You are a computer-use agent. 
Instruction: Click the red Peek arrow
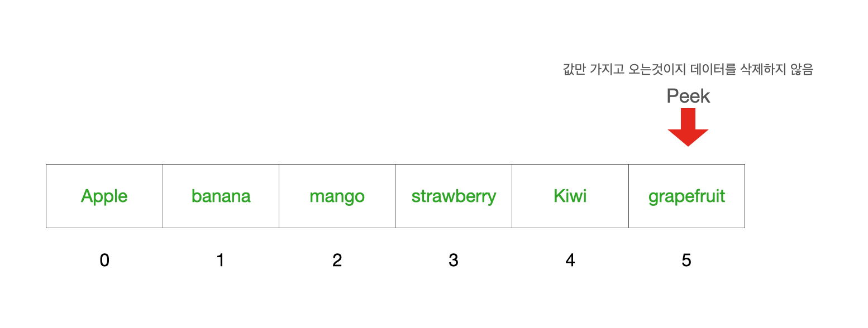[688, 127]
